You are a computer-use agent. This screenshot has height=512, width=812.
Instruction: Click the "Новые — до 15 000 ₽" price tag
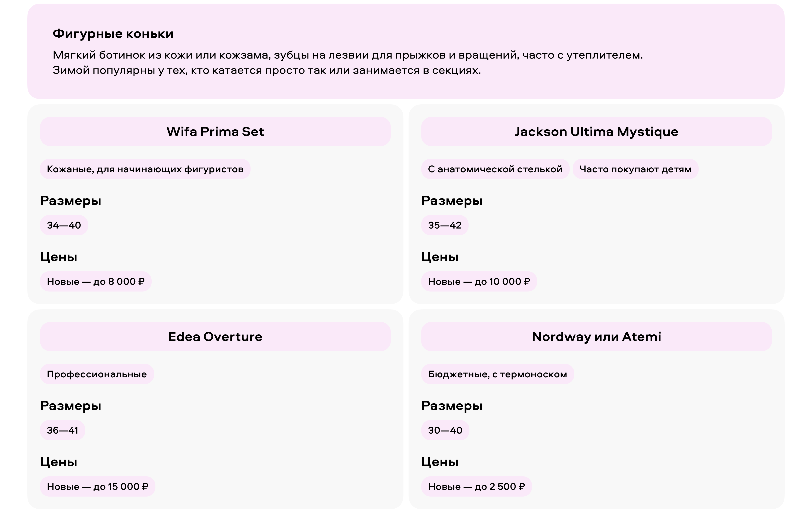(x=97, y=486)
